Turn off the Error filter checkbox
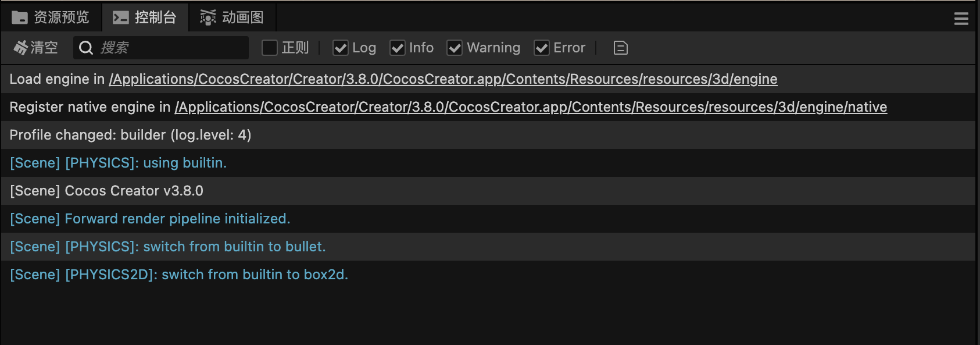 coord(542,48)
